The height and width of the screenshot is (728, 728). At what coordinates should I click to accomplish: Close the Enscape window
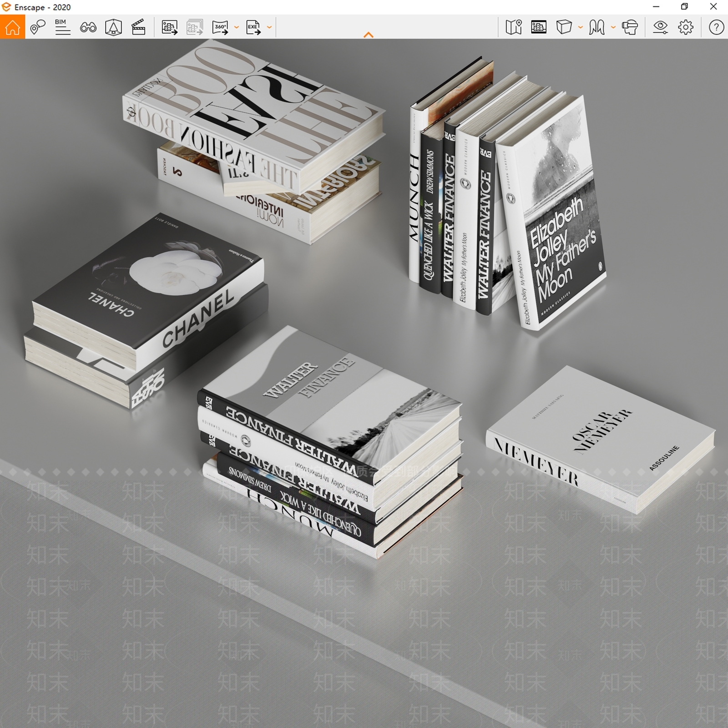coord(713,7)
